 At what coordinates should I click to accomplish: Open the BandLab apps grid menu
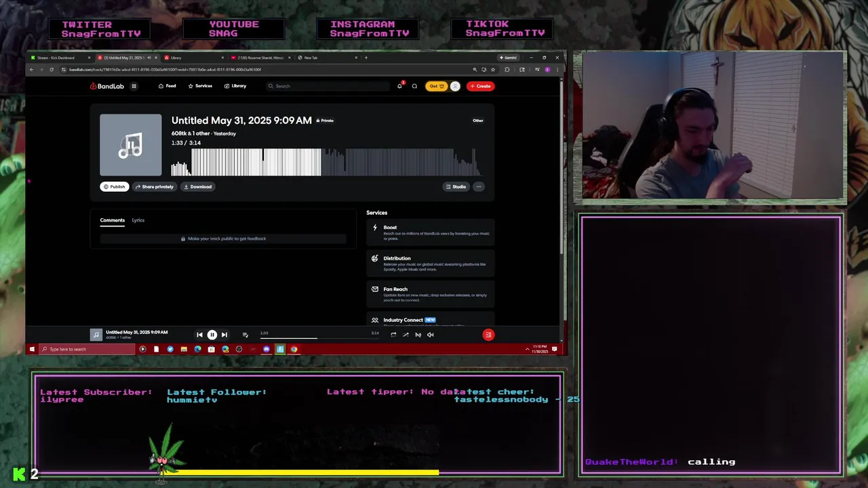(134, 86)
